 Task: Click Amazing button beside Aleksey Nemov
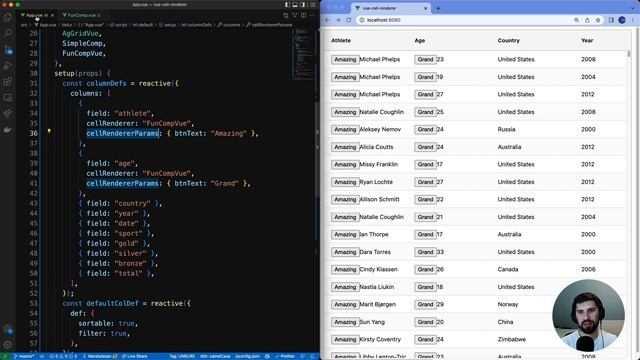345,129
